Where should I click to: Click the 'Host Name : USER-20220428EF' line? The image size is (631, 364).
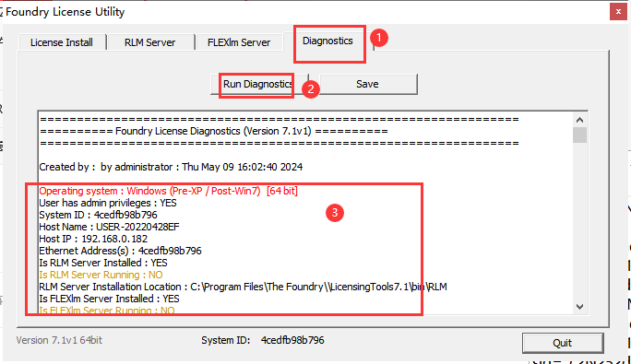point(109,227)
